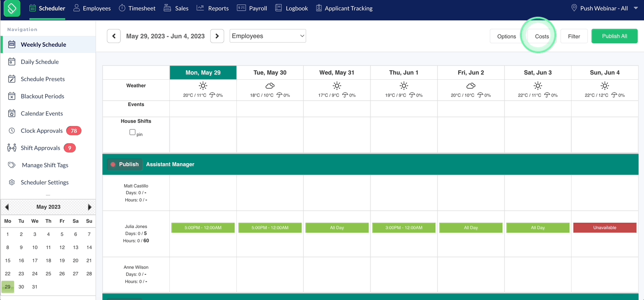644x300 pixels.
Task: Click the red 9 Shift Approvals badge
Action: click(x=69, y=148)
